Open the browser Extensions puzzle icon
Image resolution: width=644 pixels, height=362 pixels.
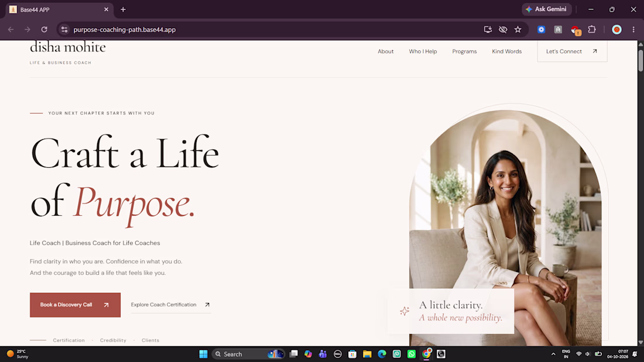coord(592,30)
